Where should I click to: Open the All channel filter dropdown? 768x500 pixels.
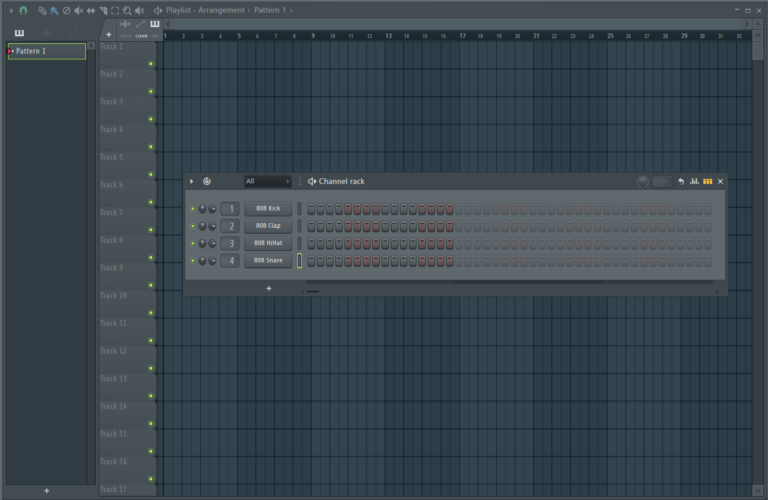tap(267, 182)
